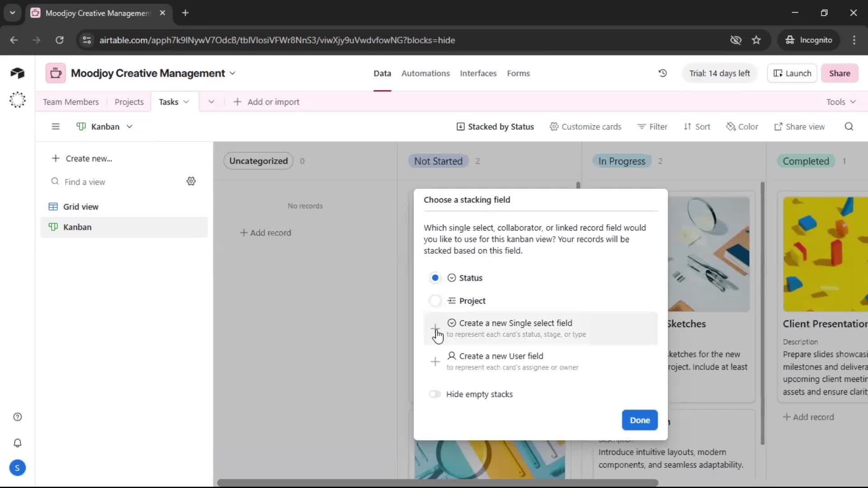Select the Project radio option
This screenshot has width=868, height=488.
(435, 300)
